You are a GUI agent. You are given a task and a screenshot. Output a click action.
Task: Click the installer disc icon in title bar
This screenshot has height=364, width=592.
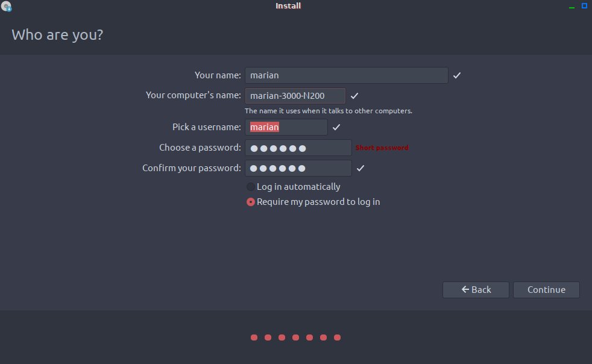7,7
